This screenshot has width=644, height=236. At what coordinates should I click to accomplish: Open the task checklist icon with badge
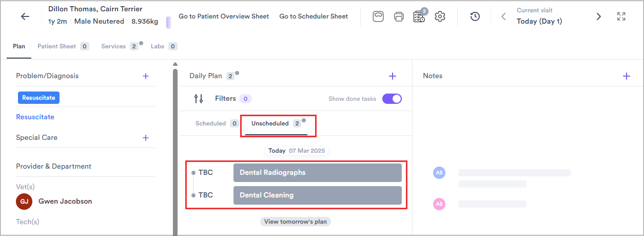[x=419, y=16]
